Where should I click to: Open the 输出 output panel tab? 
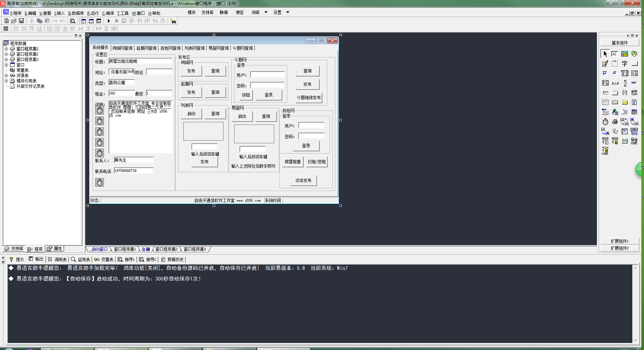(x=36, y=259)
